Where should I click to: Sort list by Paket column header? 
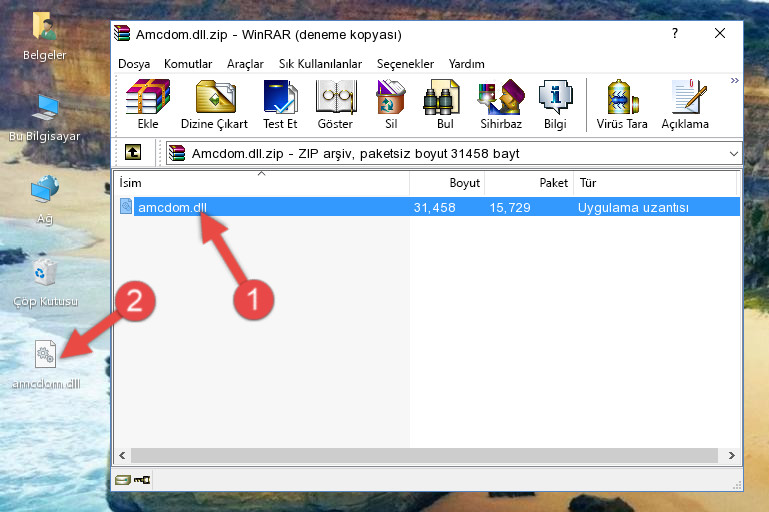coord(529,183)
